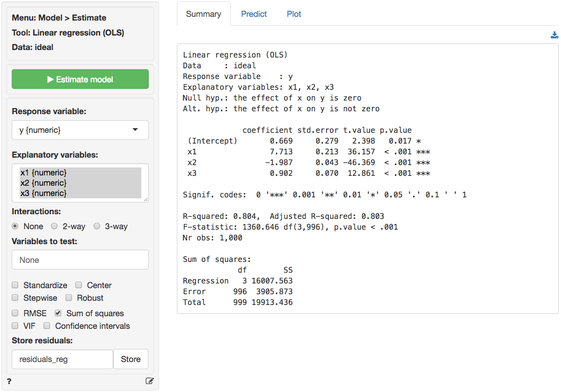Screen dimensions: 561x392
Task: Click the Store residuals button
Action: pyautogui.click(x=131, y=359)
